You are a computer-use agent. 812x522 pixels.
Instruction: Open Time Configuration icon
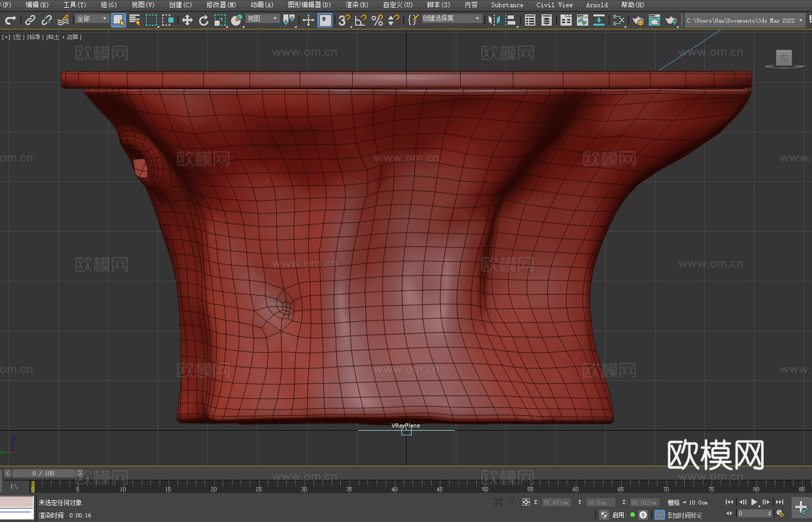(x=780, y=513)
